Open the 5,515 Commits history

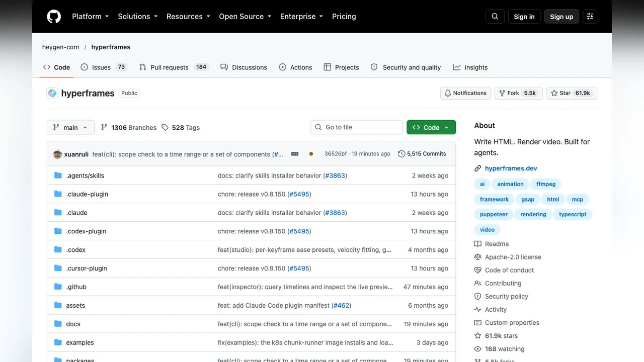(x=422, y=154)
